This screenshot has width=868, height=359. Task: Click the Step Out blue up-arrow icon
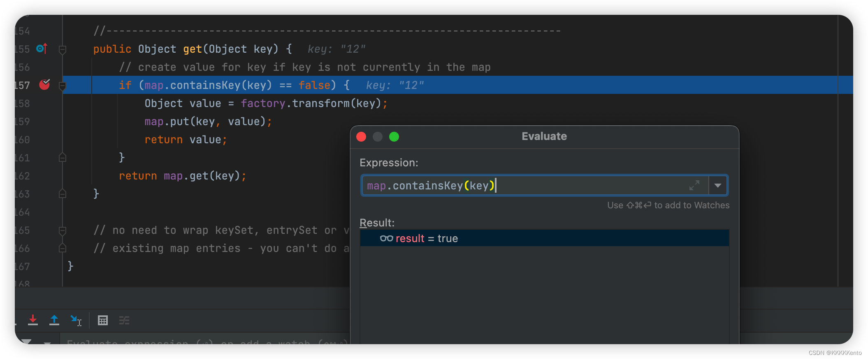[x=54, y=320]
